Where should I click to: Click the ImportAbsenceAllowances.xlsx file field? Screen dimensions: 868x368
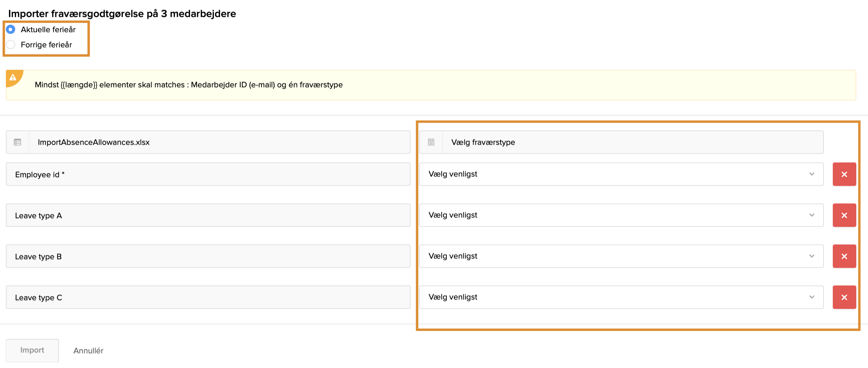(219, 142)
